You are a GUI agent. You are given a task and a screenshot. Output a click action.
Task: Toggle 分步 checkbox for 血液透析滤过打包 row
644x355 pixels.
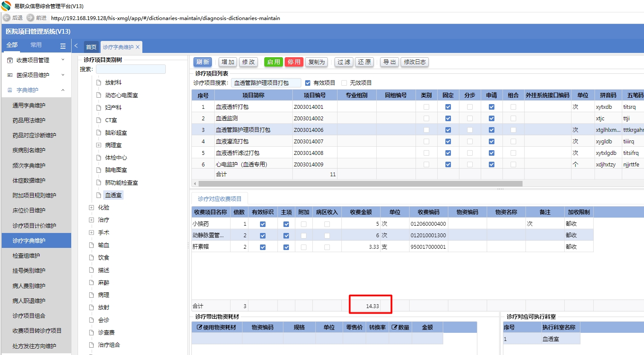pos(470,153)
